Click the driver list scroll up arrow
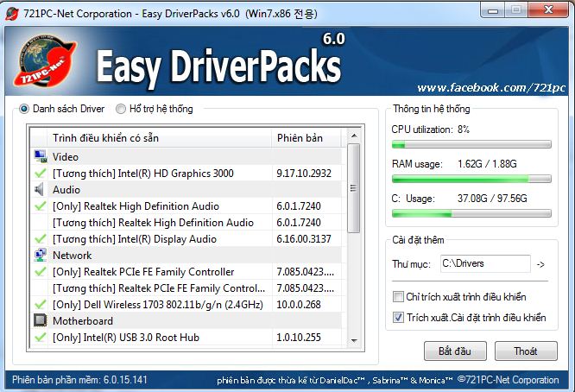Image resolution: width=575 pixels, height=392 pixels. 354,136
